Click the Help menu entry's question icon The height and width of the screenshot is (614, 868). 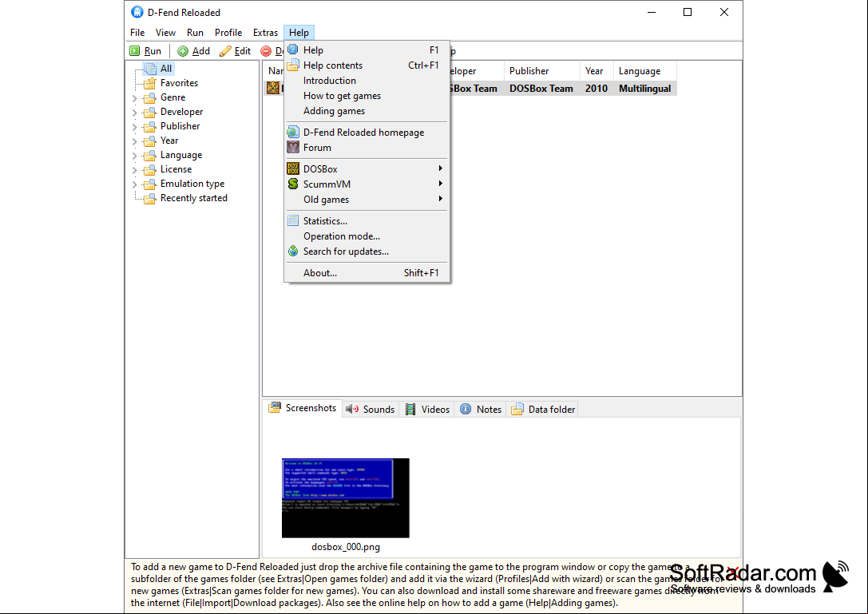point(293,50)
